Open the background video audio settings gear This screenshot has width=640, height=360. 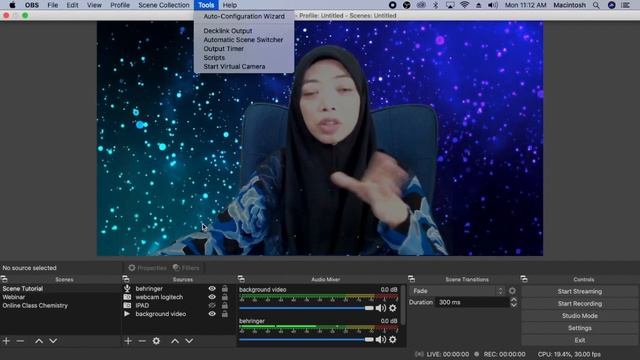coord(393,308)
